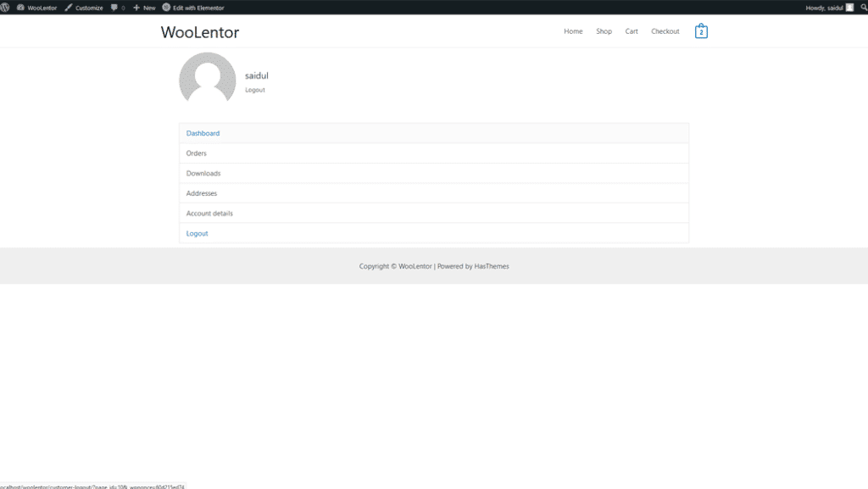Open the Howdy, saidul account menu

(x=829, y=8)
